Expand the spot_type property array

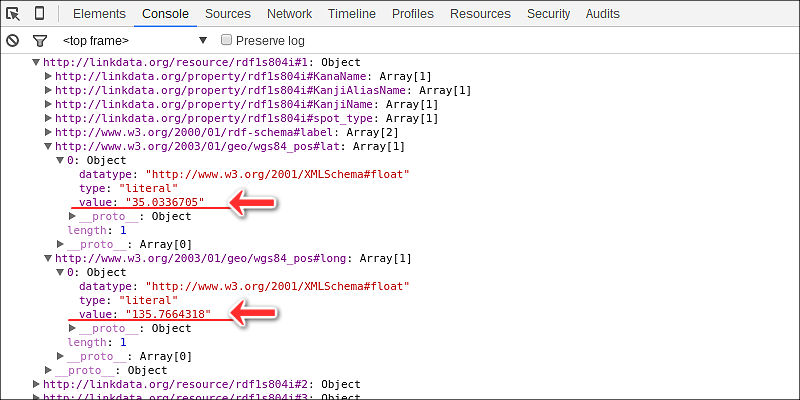(x=48, y=118)
